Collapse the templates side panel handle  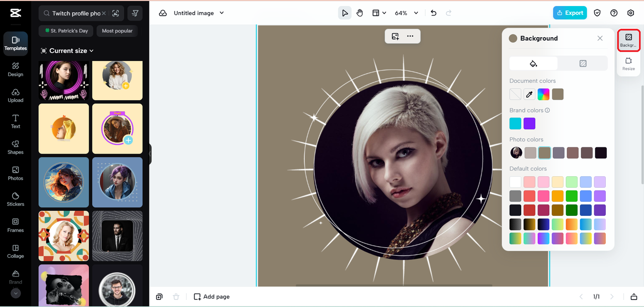[x=150, y=154]
